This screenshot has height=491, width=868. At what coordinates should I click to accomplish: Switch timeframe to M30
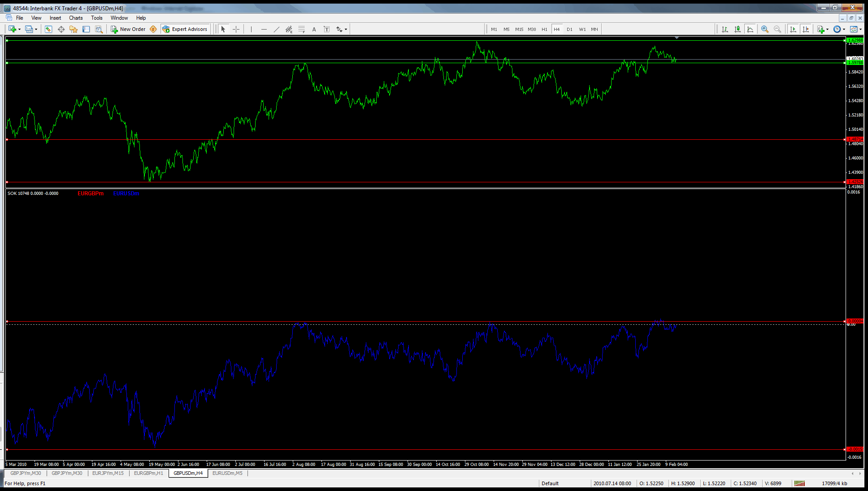point(532,29)
